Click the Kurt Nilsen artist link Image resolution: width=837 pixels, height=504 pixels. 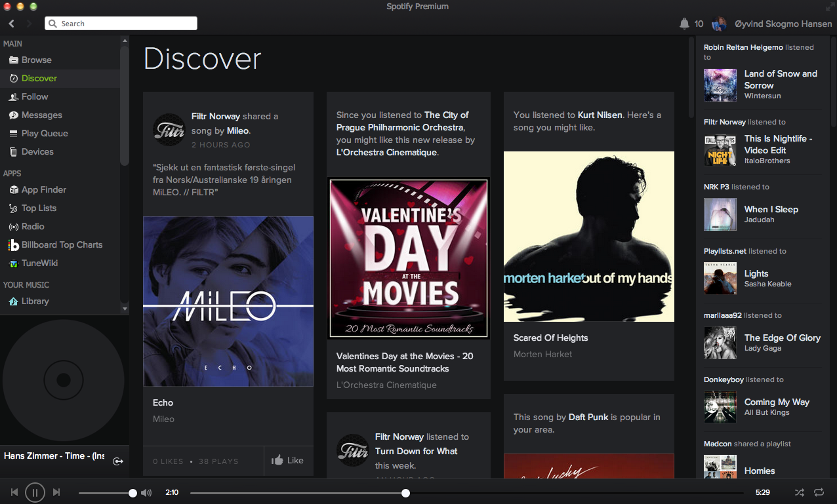click(600, 115)
